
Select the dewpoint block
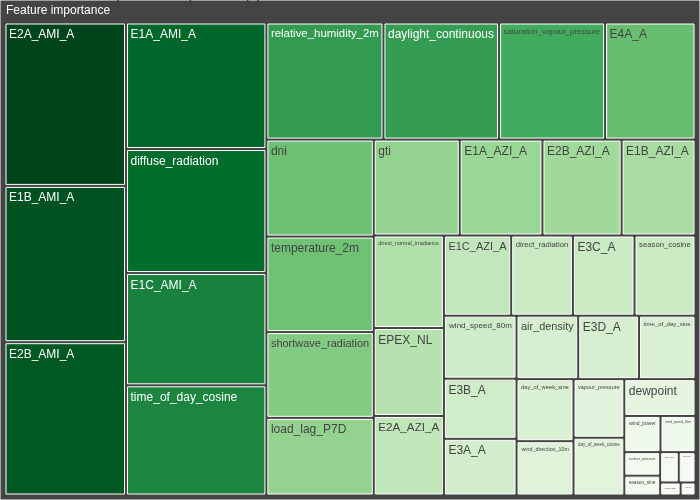[660, 397]
